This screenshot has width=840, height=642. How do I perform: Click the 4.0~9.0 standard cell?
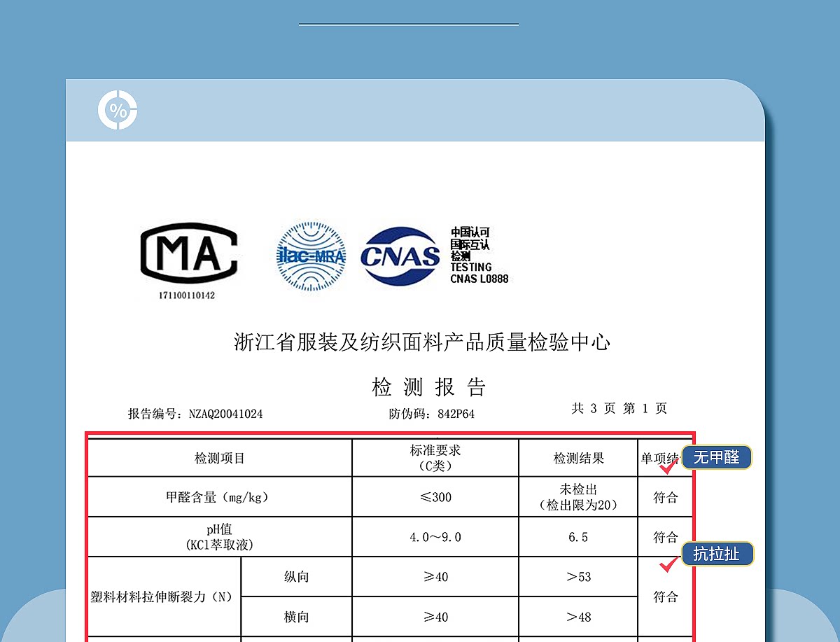click(435, 538)
